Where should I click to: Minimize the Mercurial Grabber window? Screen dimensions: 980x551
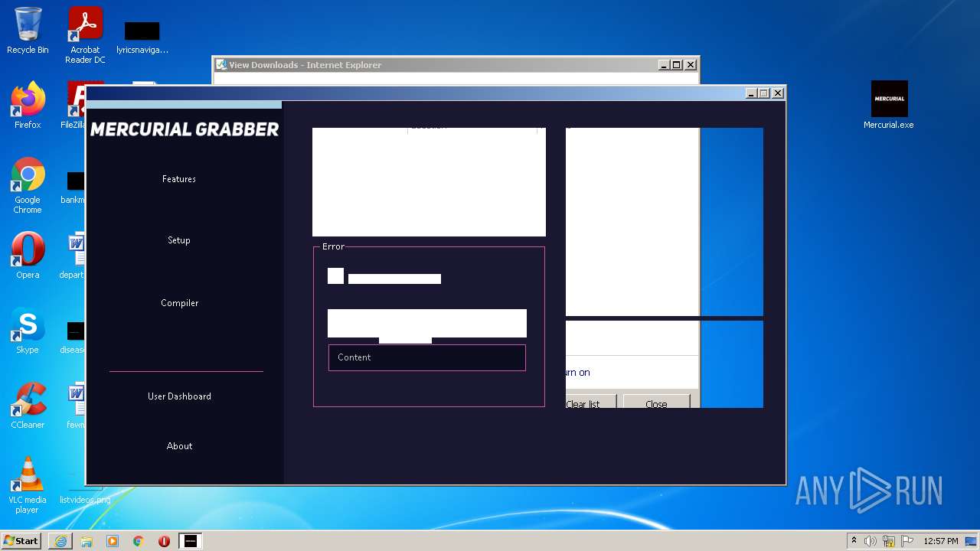pos(751,93)
